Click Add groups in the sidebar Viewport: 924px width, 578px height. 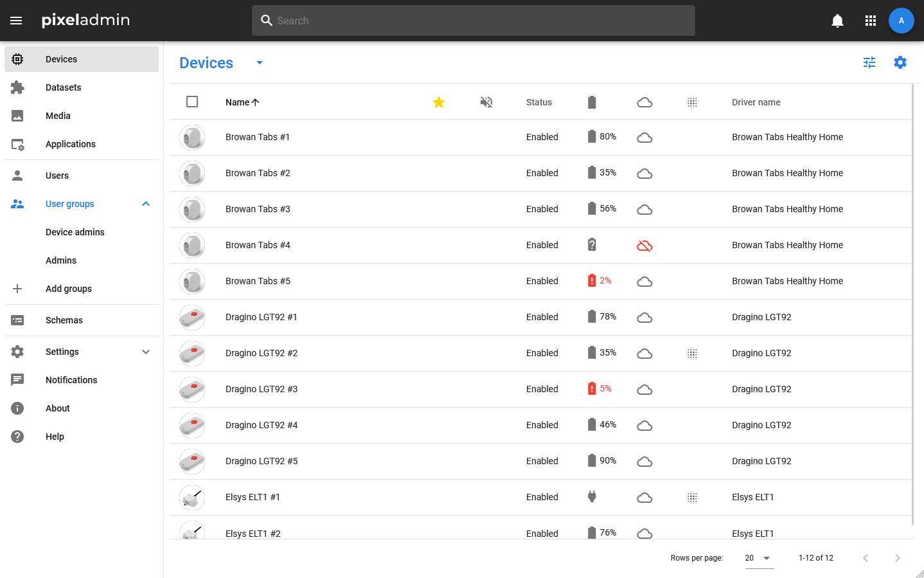point(68,289)
